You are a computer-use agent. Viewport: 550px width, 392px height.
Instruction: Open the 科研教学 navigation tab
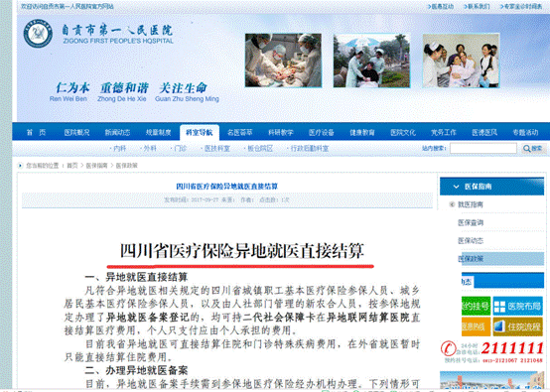tap(281, 132)
